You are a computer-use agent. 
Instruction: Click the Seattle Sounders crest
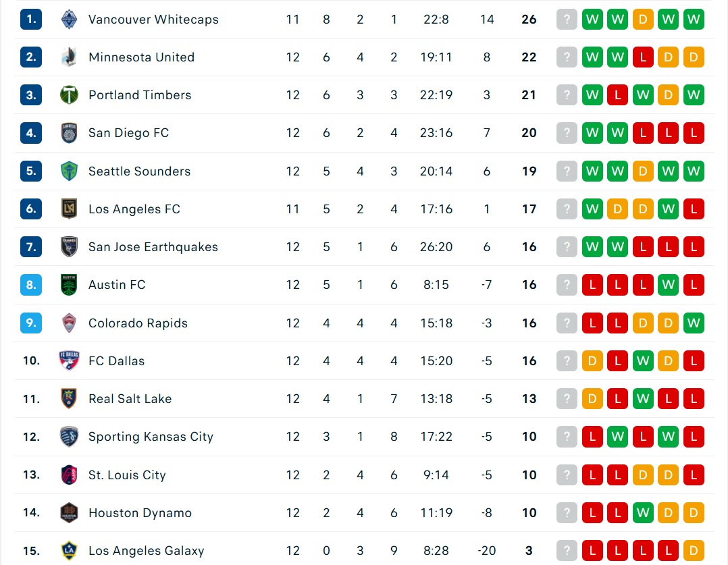[x=69, y=171]
